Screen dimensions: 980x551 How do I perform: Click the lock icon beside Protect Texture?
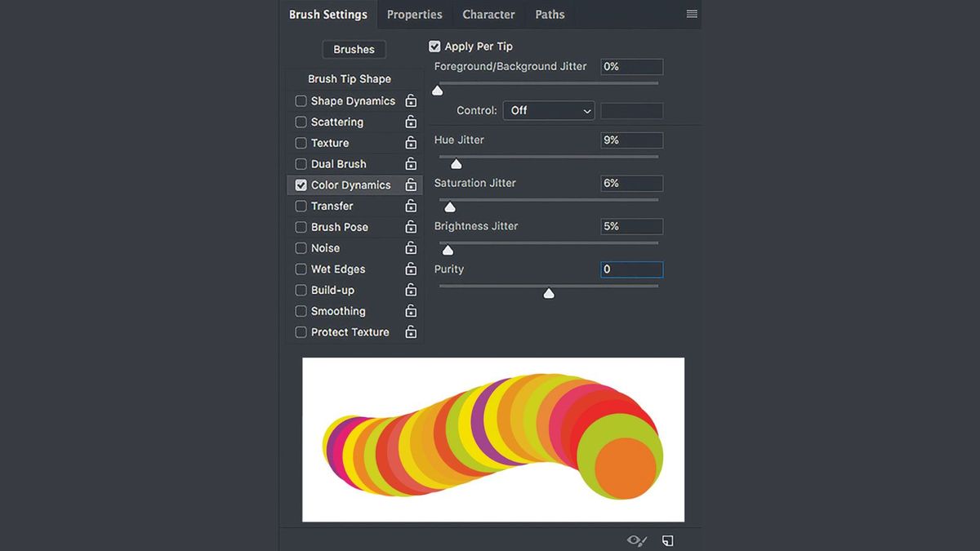tap(411, 331)
